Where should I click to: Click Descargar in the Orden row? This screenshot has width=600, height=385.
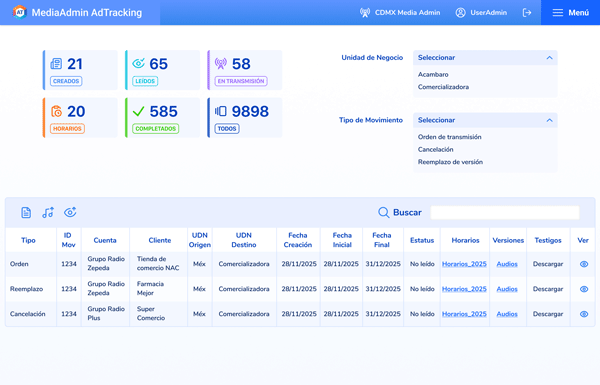548,264
